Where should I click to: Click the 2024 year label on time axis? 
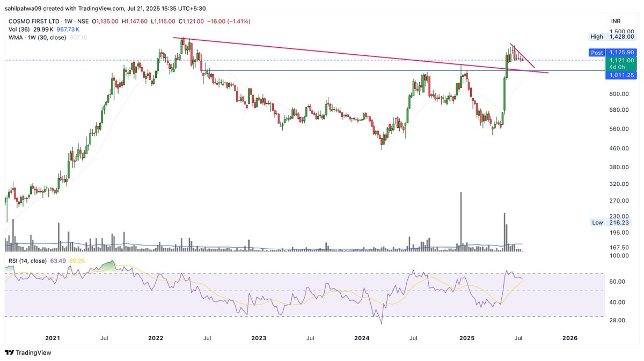(362, 338)
